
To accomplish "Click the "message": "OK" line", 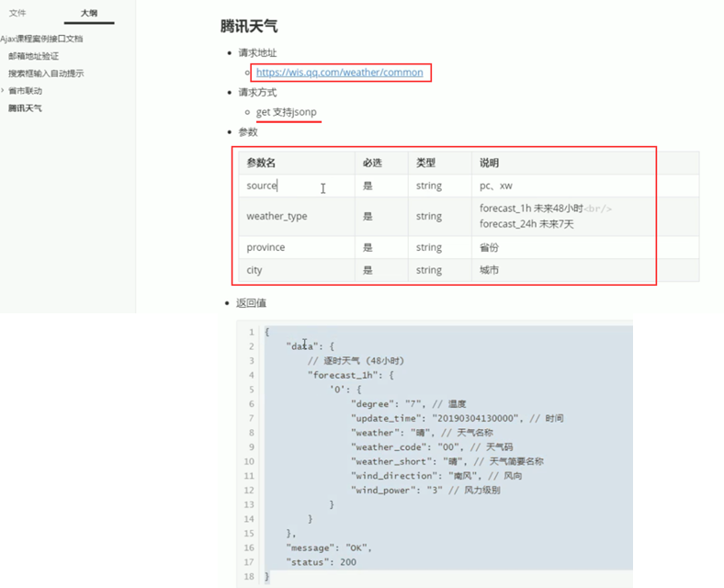I will pos(329,548).
